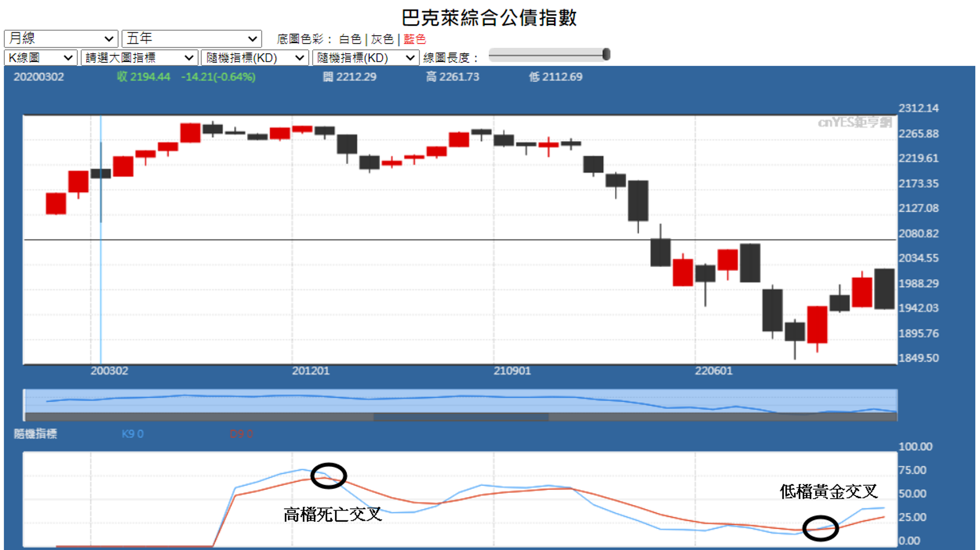Click the 75.00 KD axis label
This screenshot has width=980, height=550.
pyautogui.click(x=912, y=470)
